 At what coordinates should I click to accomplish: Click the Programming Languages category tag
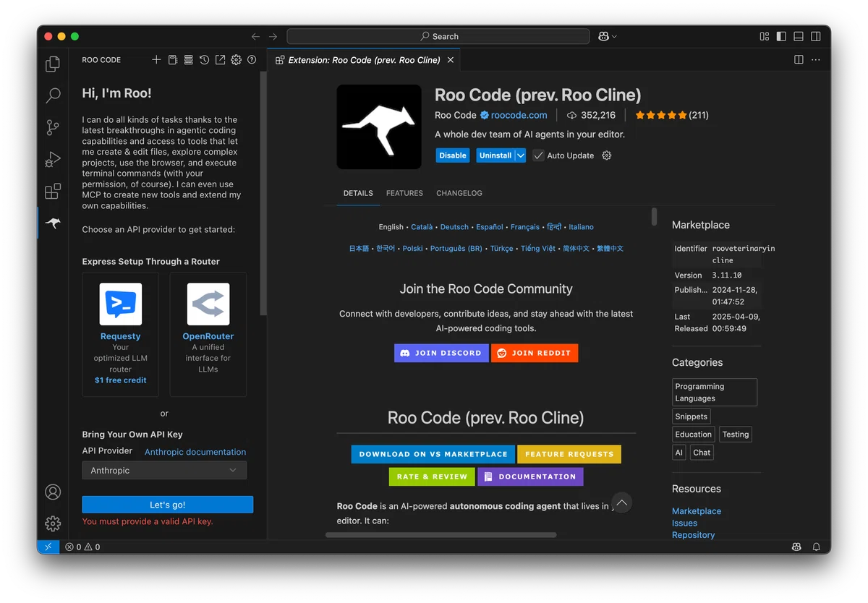(x=715, y=392)
